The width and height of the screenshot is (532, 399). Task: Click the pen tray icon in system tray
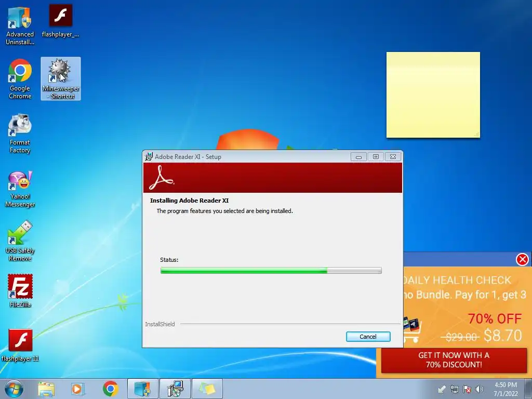(442, 389)
